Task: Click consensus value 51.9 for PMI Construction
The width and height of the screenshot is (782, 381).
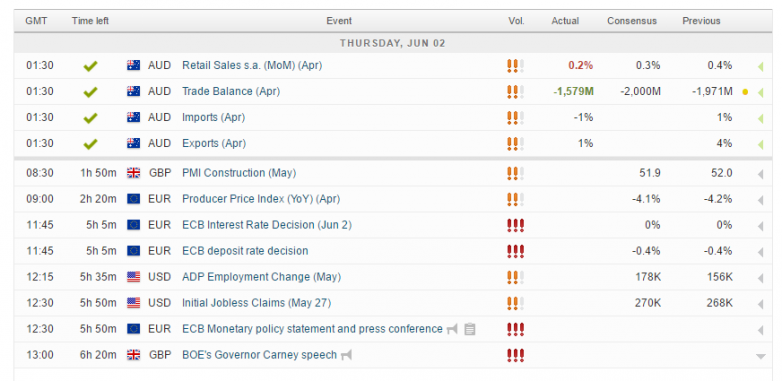Action: 650,173
